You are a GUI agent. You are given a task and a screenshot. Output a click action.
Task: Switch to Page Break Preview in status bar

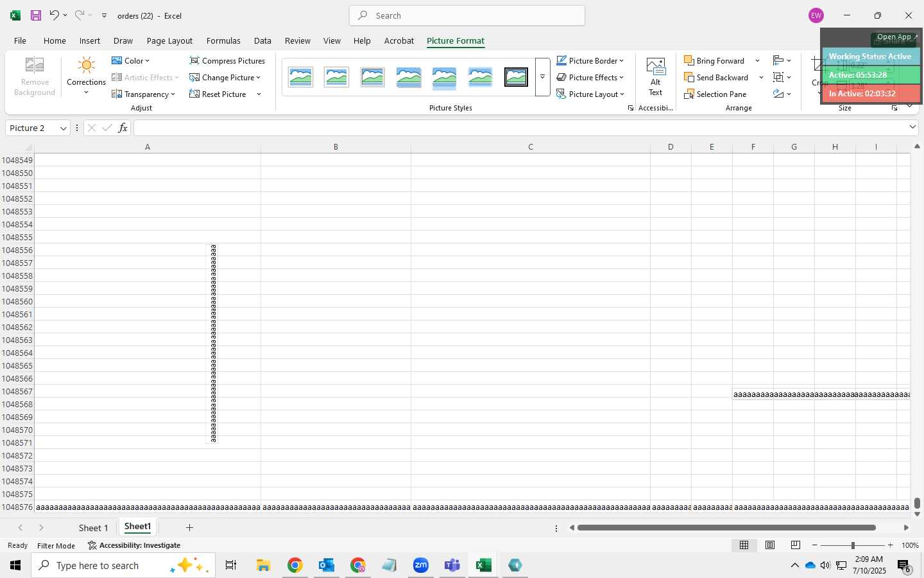pos(795,545)
